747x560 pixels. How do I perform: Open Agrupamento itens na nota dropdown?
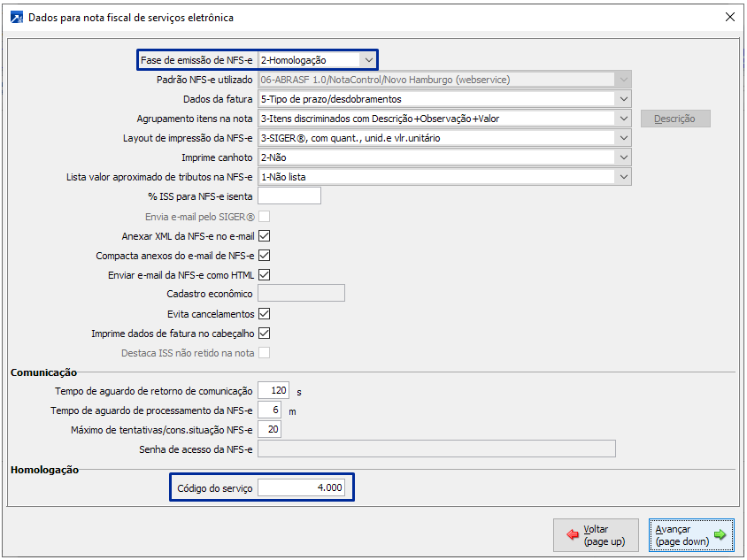point(624,119)
